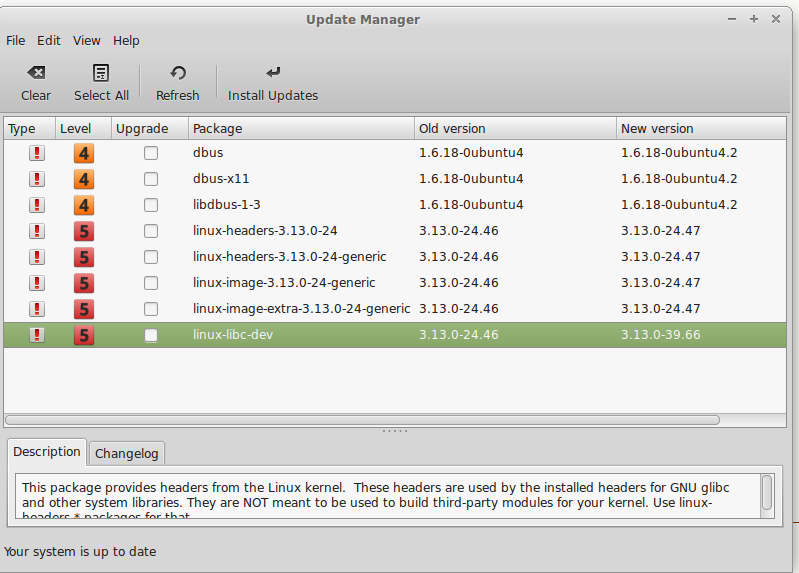
Task: Open the Help menu
Action: click(126, 40)
